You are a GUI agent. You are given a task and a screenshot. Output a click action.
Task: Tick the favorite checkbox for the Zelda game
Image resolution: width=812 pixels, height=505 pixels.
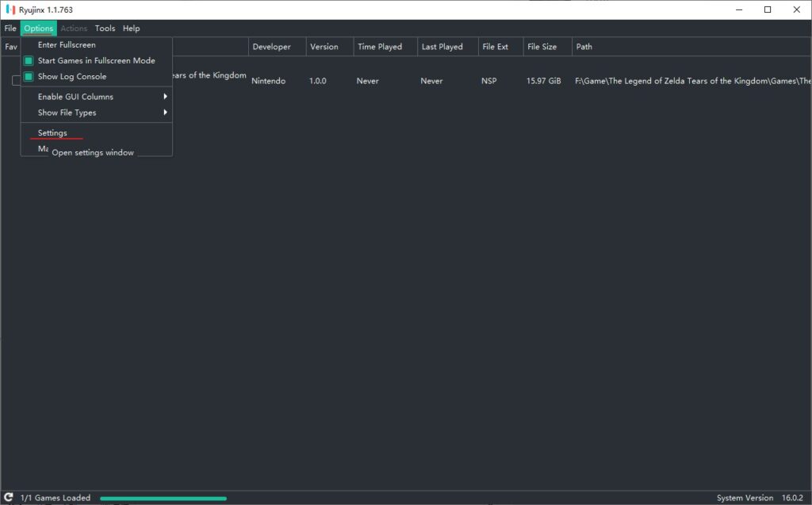[x=16, y=80]
